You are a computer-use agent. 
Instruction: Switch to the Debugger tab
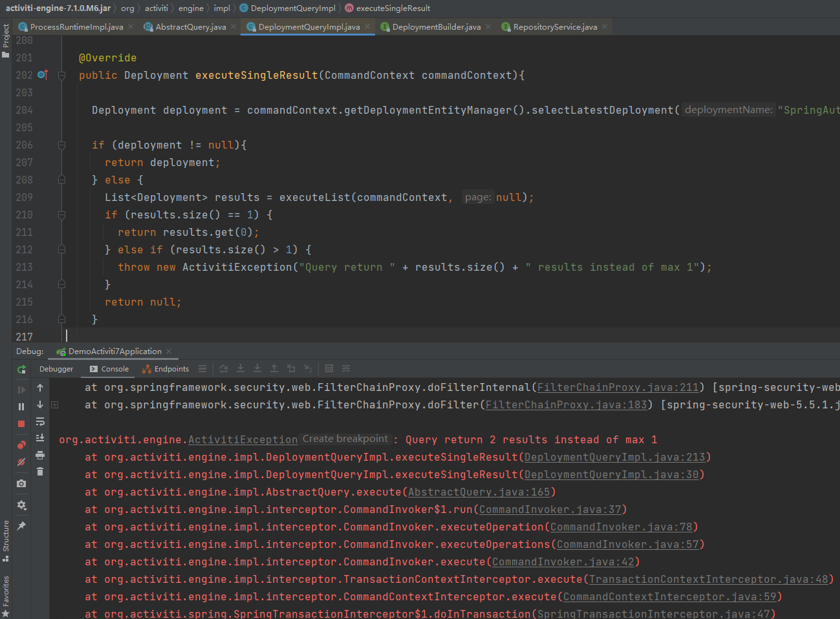click(56, 369)
